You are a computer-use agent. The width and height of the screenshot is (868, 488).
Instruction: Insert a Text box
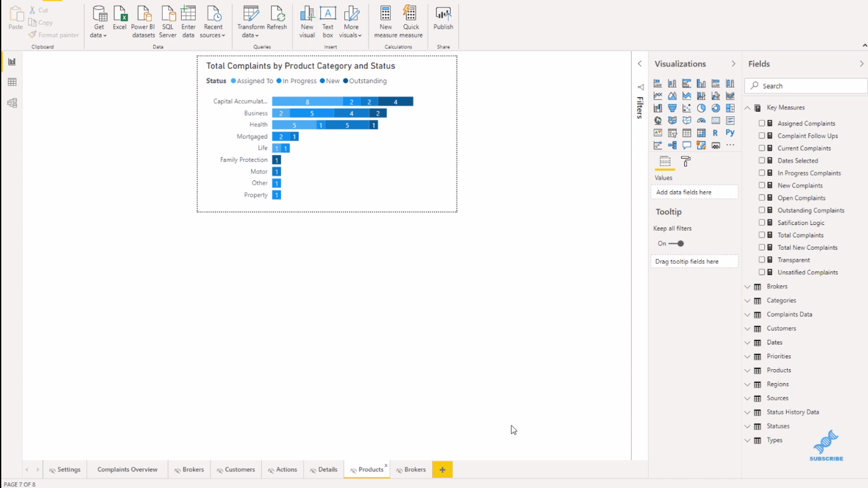[x=328, y=22]
